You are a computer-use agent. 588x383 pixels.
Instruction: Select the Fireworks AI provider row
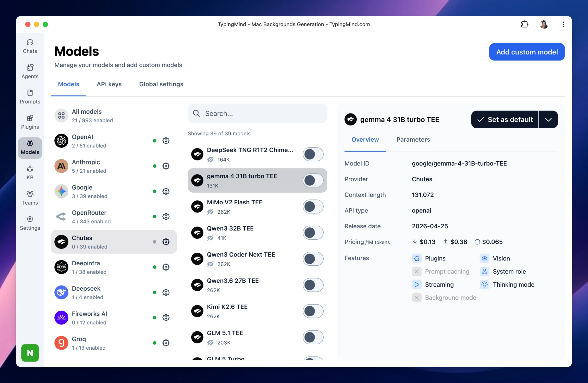click(x=114, y=318)
